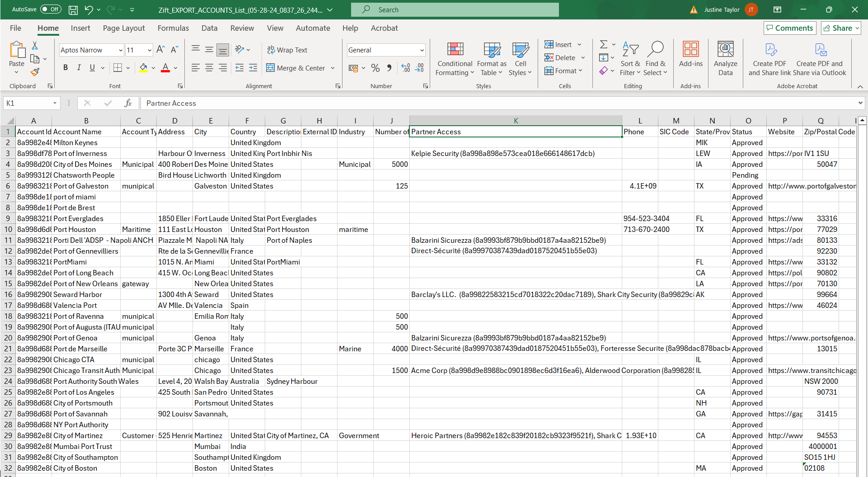Click the Align Left icon
Screen dimensions: 868x477
[x=196, y=68]
